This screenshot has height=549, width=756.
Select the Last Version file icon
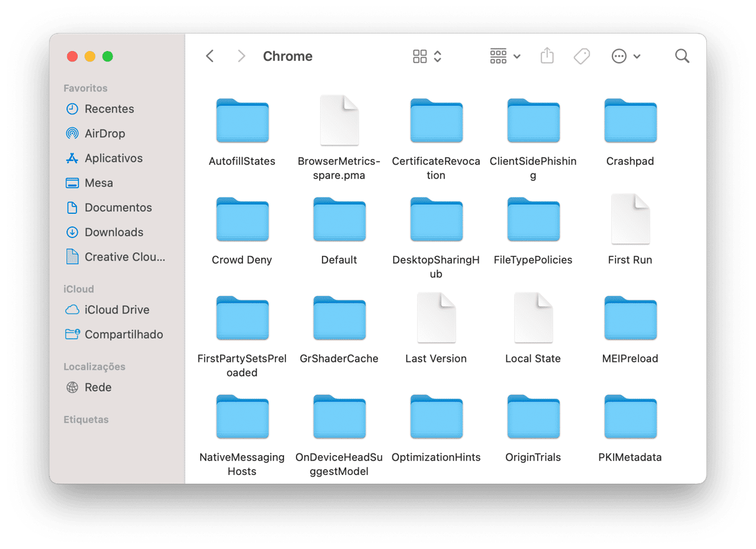coord(436,318)
